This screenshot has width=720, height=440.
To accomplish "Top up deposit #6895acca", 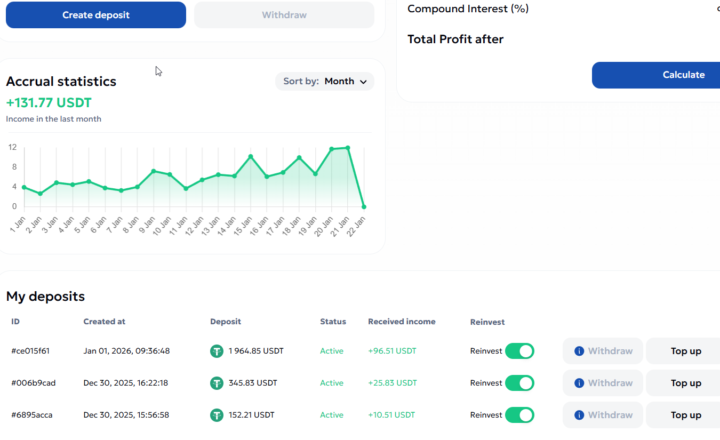I will tap(685, 415).
